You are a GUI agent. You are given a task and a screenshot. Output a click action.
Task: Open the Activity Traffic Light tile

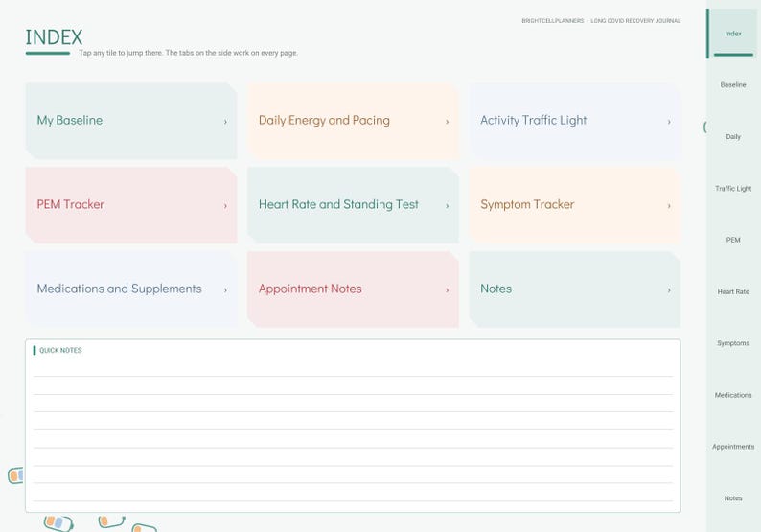[575, 121]
